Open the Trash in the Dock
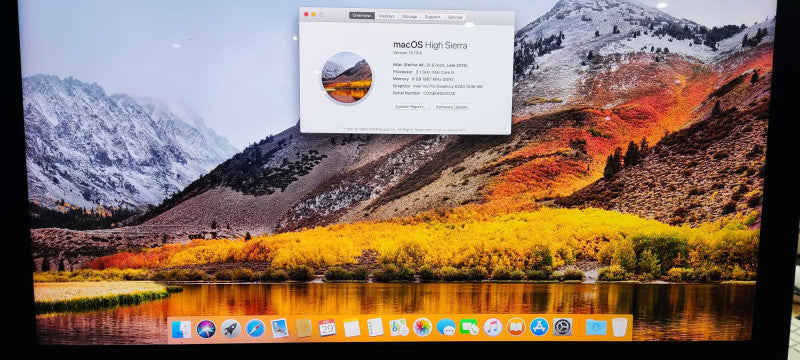 coord(620,327)
